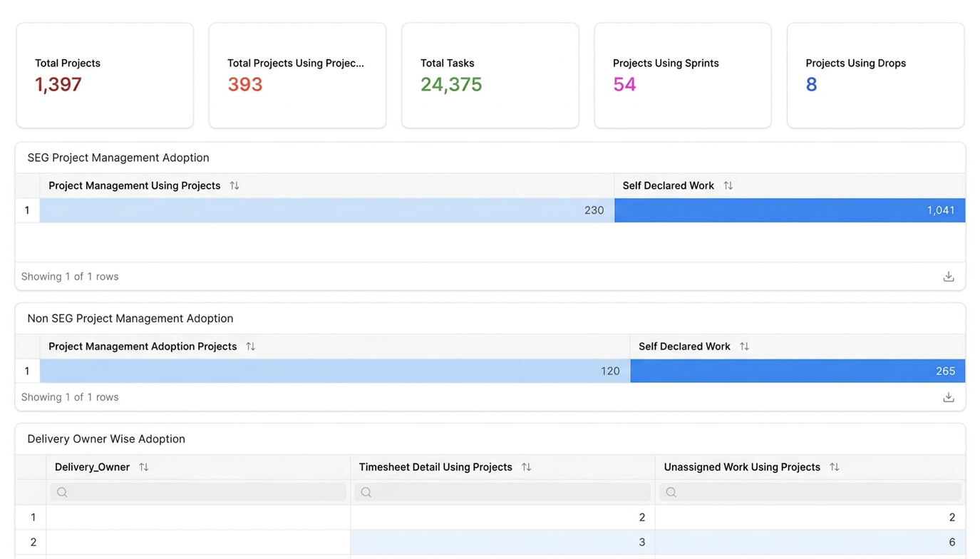Click the 1,041 Self Declared Work bar
The height and width of the screenshot is (559, 980).
790,210
